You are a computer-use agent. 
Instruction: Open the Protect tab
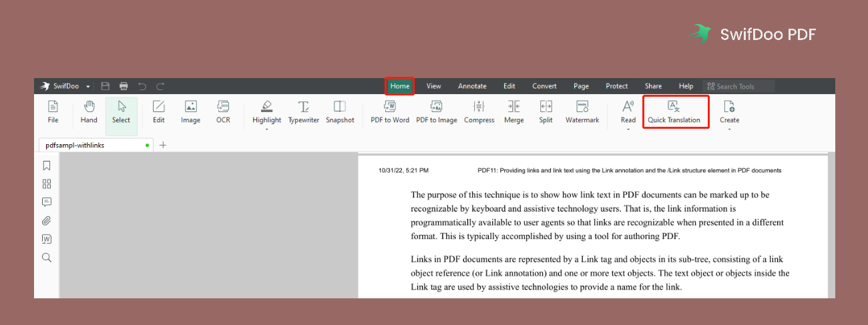(x=617, y=86)
